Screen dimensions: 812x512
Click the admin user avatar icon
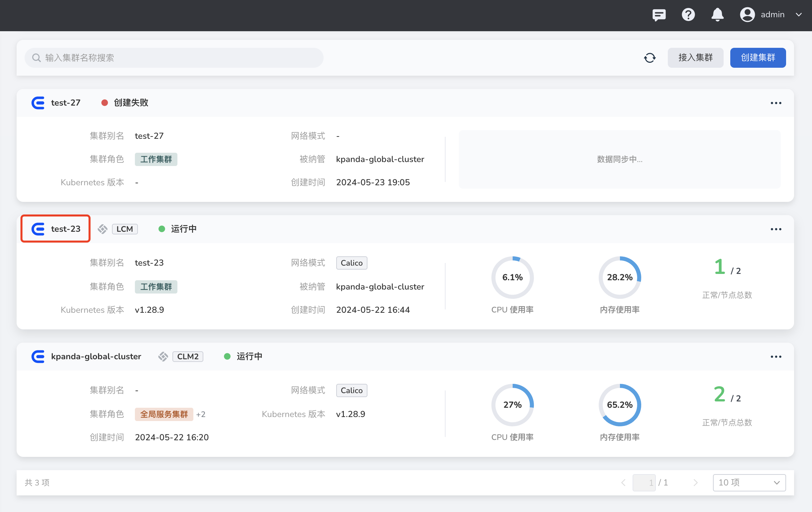coord(747,15)
